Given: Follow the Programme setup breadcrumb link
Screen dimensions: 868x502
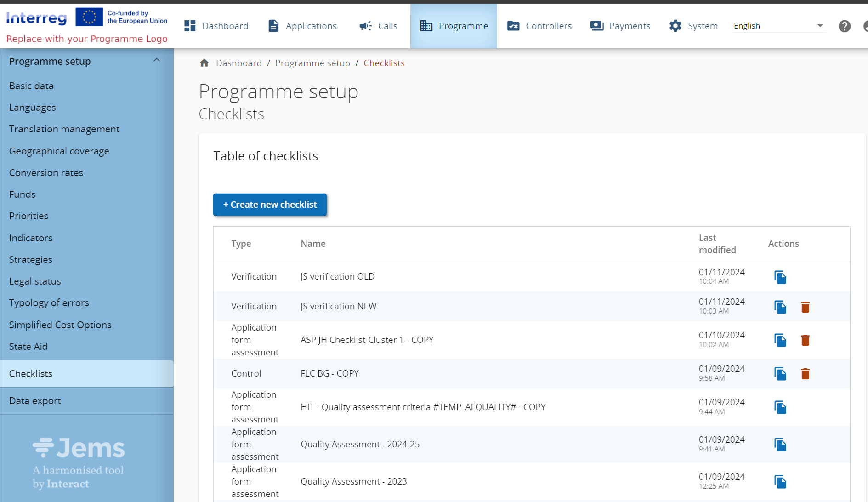Looking at the screenshot, I should 312,63.
